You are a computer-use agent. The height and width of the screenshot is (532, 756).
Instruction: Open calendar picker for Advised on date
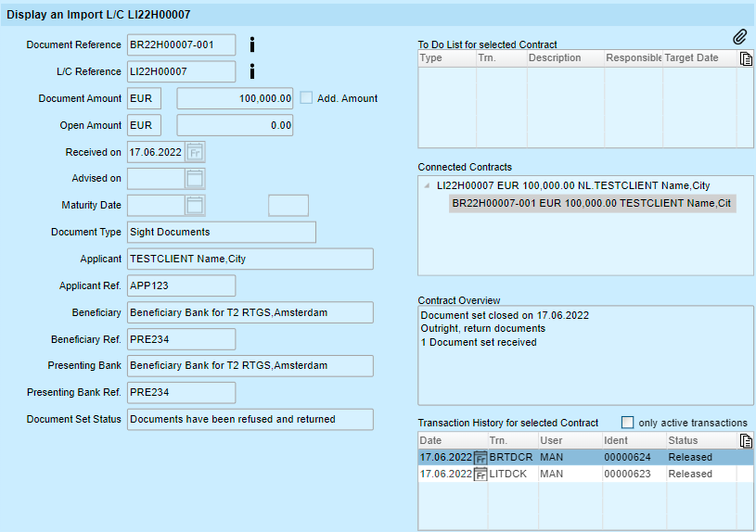[x=196, y=179]
